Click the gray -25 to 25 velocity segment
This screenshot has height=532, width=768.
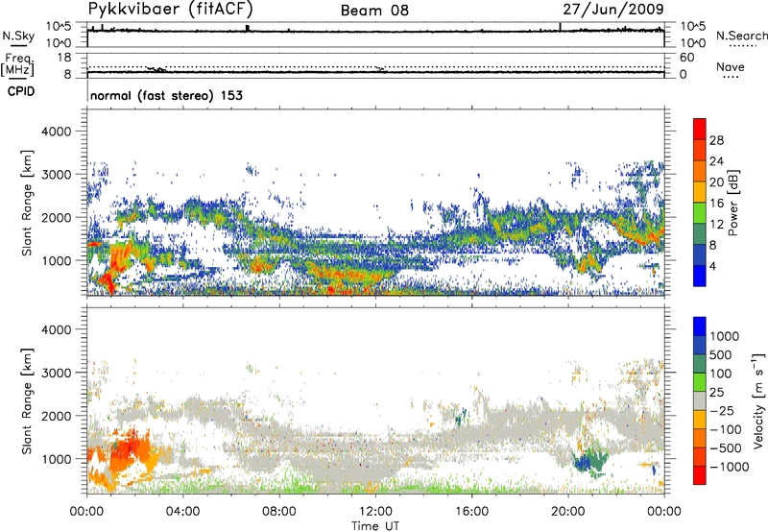click(700, 400)
